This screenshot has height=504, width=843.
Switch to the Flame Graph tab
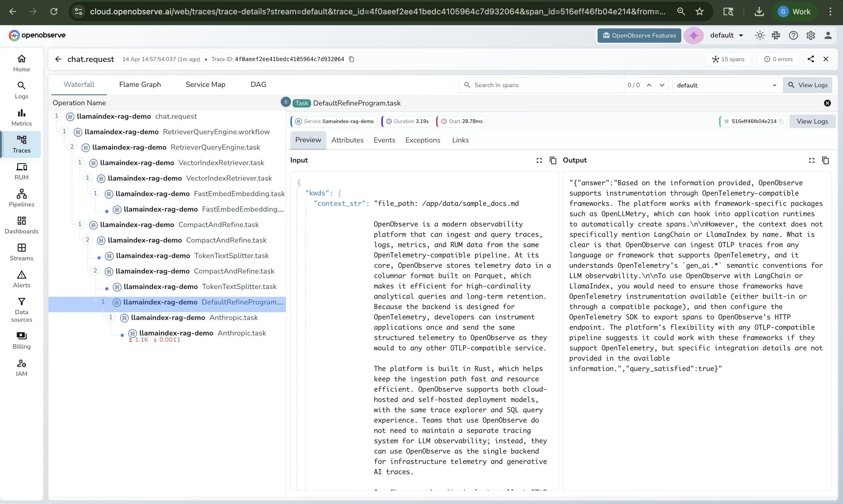pyautogui.click(x=140, y=84)
